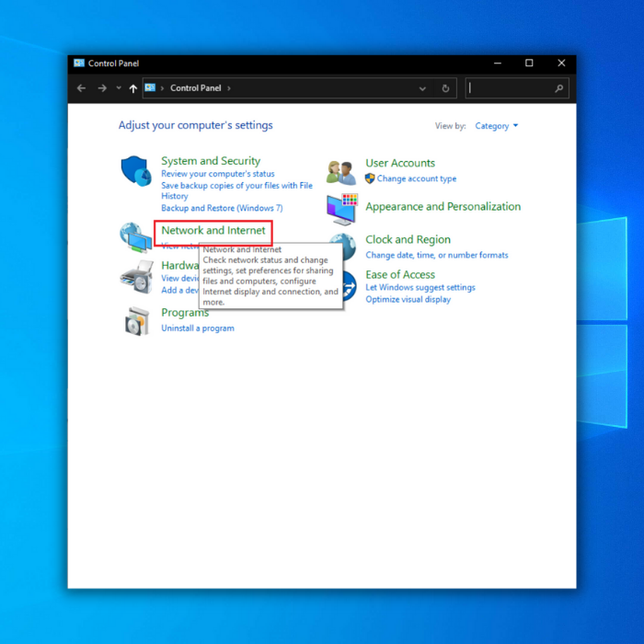644x644 pixels.
Task: Click the Ease of Access icon
Action: tap(350, 286)
